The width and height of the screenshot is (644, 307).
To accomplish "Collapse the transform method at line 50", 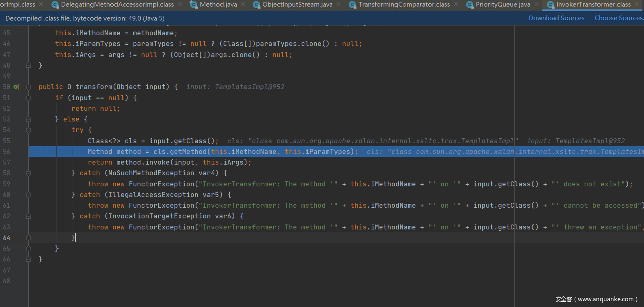I will click(x=29, y=87).
